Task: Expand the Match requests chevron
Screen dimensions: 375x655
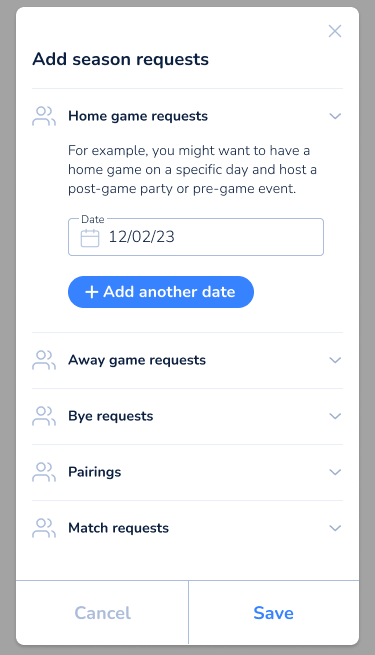Action: pyautogui.click(x=335, y=528)
